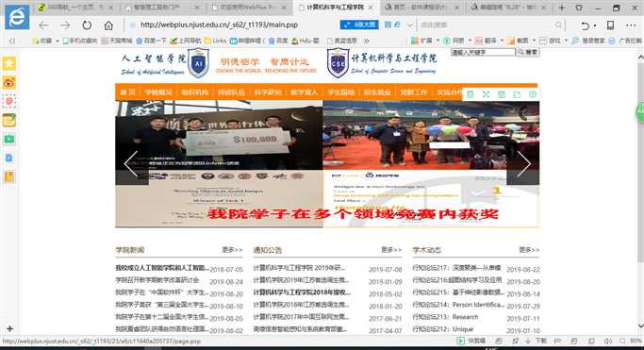The height and width of the screenshot is (350, 644).
Task: Click 更多>> next to 通知公告
Action: click(391, 250)
